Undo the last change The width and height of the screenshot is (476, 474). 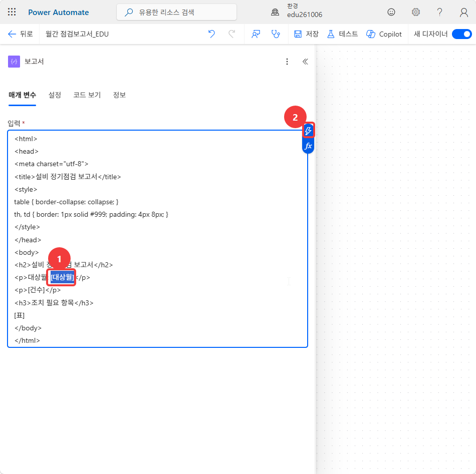211,34
